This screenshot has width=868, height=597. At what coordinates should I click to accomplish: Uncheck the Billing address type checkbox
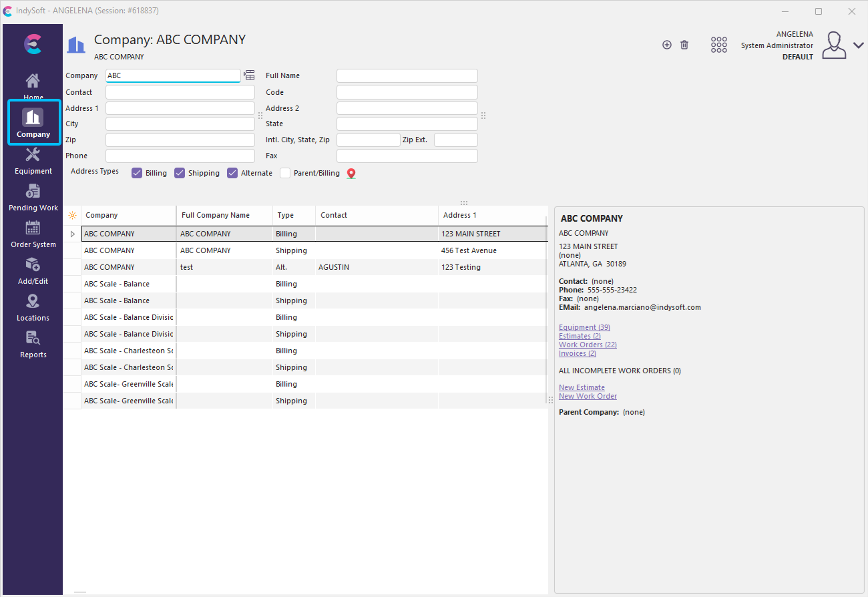tap(137, 173)
